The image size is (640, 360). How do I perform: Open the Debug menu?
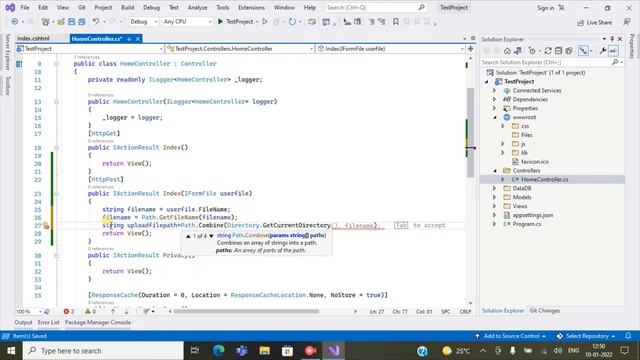coord(151,7)
